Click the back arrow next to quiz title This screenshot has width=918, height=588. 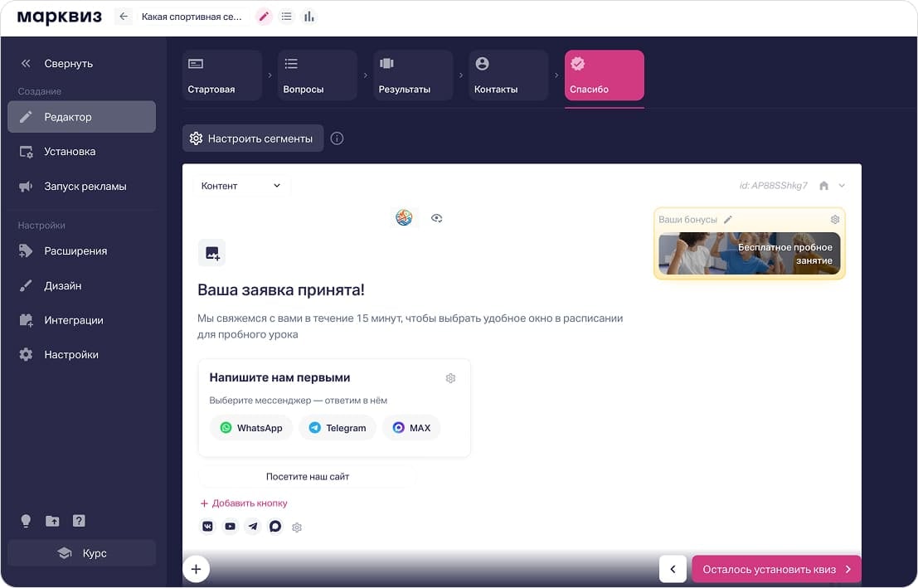tap(123, 17)
